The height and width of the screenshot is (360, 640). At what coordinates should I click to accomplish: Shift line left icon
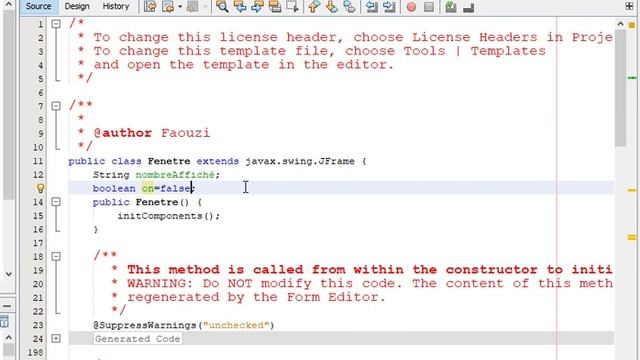pos(371,7)
